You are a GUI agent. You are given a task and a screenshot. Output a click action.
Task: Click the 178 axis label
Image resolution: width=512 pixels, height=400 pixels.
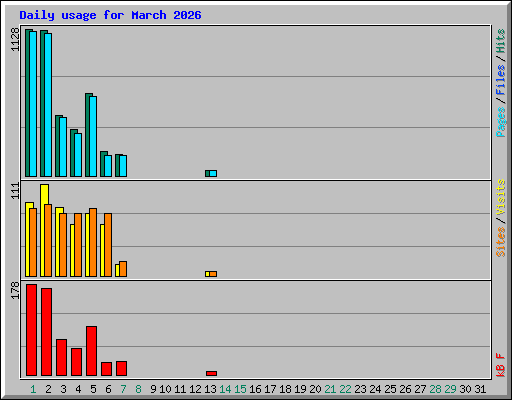pos(15,290)
